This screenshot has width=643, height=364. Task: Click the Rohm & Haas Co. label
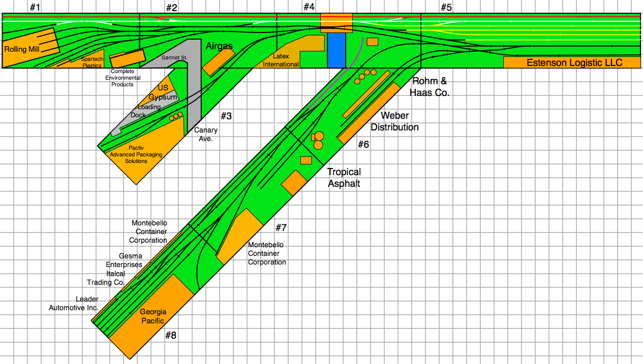coord(431,87)
